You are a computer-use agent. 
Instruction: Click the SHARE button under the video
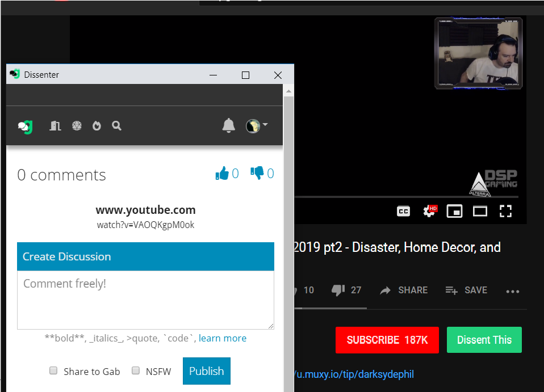coord(404,290)
